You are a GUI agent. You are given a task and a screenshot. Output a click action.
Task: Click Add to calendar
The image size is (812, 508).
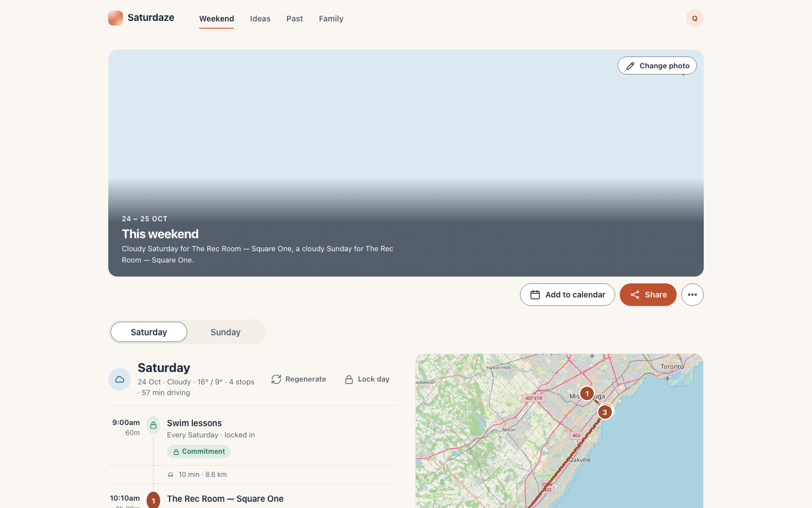click(567, 295)
